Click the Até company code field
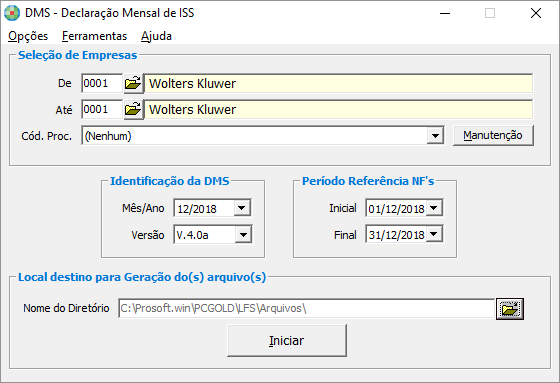This screenshot has height=383, width=560. coord(102,109)
